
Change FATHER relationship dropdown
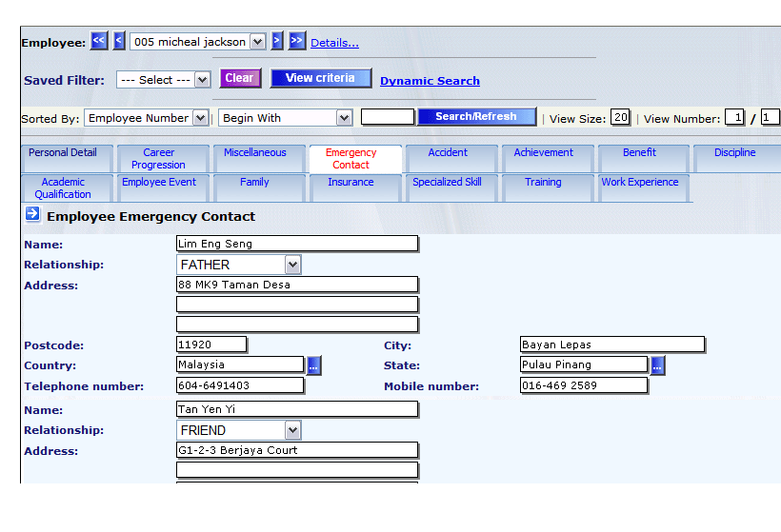pos(292,265)
